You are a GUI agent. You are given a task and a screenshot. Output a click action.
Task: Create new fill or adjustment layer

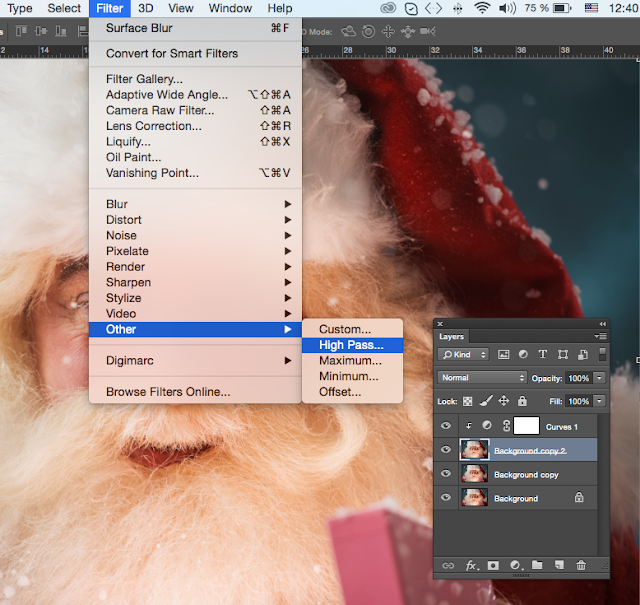click(x=516, y=565)
